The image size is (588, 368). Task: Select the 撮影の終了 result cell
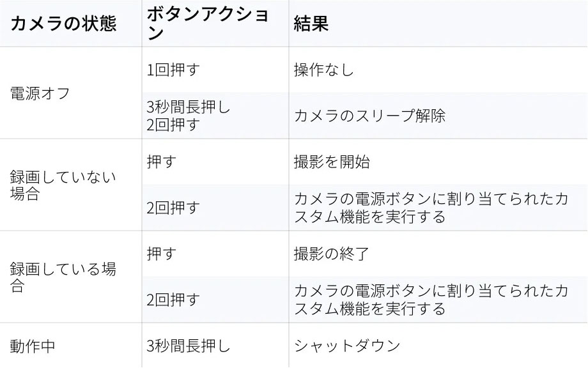[332, 254]
